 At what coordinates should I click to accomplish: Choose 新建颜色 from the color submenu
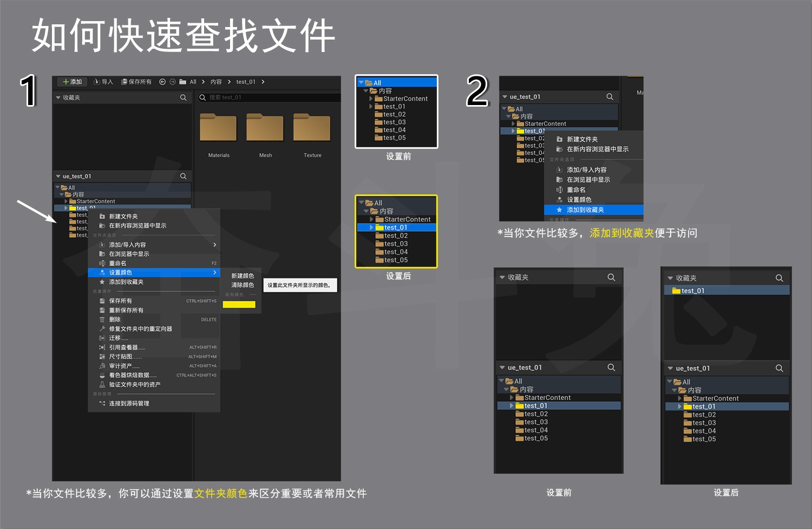(242, 276)
